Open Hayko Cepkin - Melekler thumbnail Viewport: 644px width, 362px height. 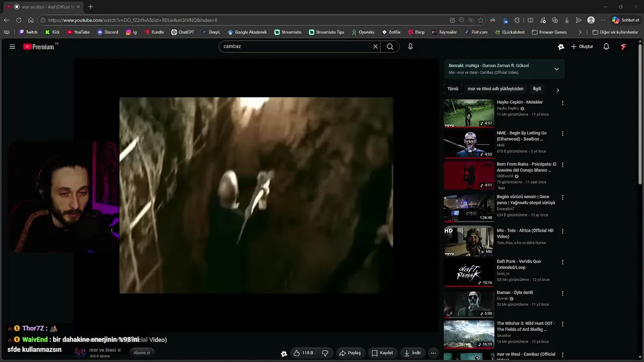point(469,113)
